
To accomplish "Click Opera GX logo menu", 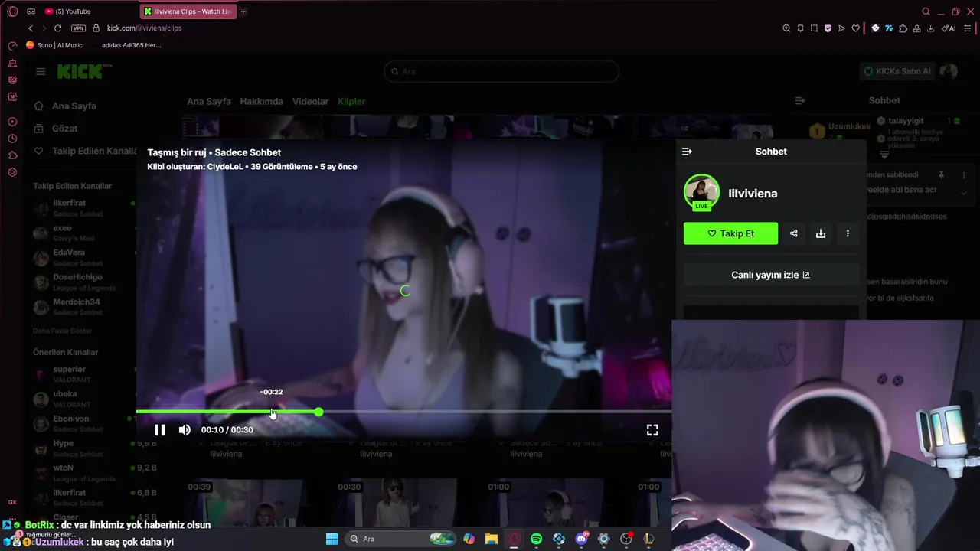I will point(12,11).
